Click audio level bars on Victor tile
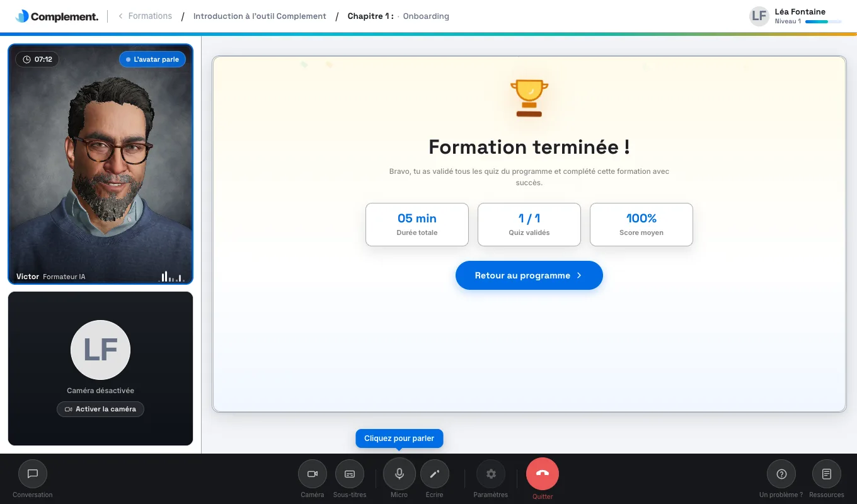Image resolution: width=857 pixels, height=504 pixels. pos(172,276)
